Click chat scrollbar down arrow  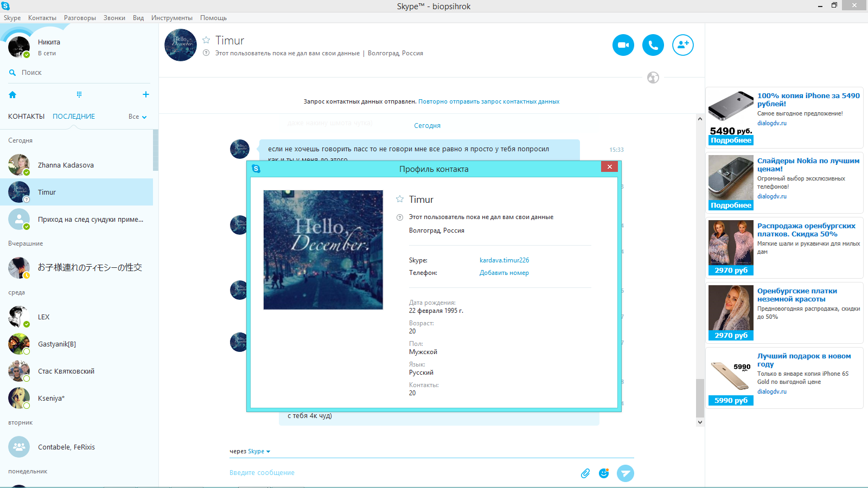[700, 422]
